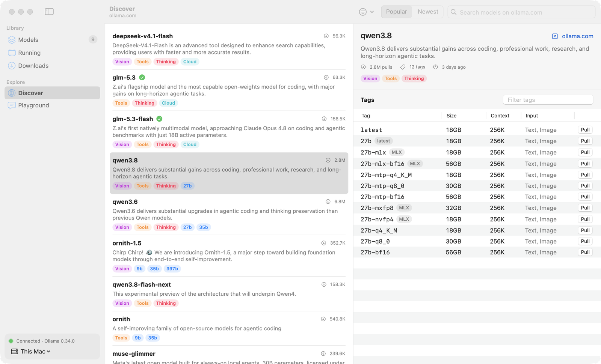Pull the 27b-mxfp8 tag
This screenshot has height=364, width=601.
585,208
